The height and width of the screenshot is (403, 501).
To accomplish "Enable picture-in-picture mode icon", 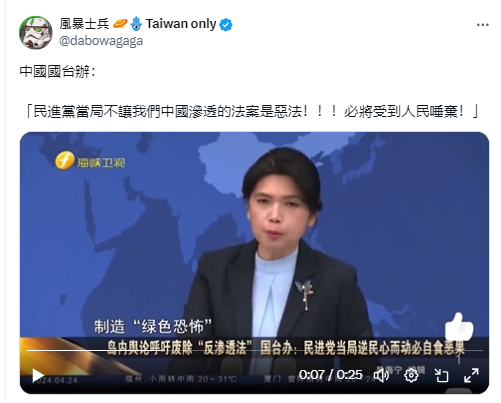I will 441,376.
